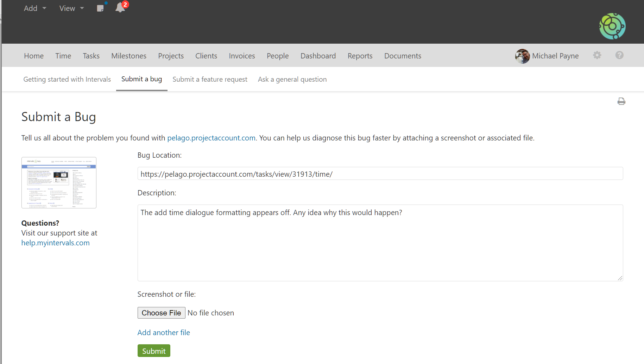Open the help site thumbnail image
The width and height of the screenshot is (644, 364).
tap(59, 183)
